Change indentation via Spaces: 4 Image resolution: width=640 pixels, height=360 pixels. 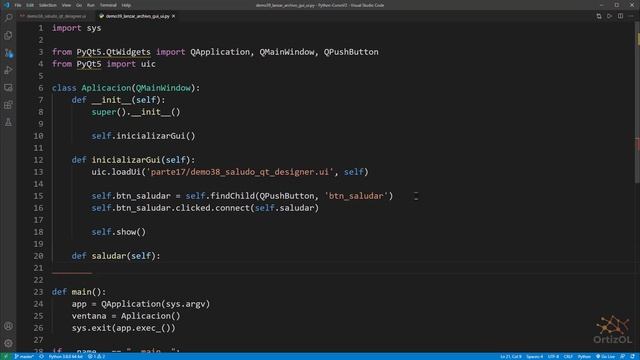[x=534, y=356]
